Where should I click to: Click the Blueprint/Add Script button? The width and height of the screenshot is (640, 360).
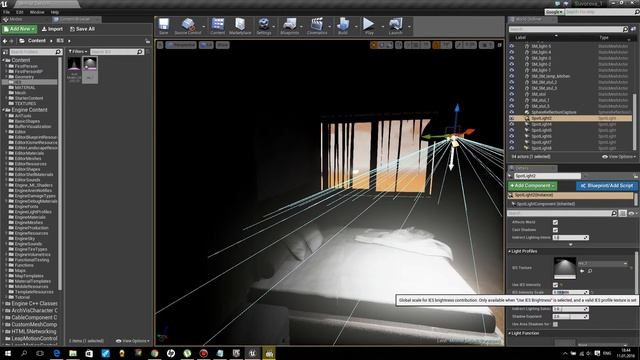(x=607, y=186)
